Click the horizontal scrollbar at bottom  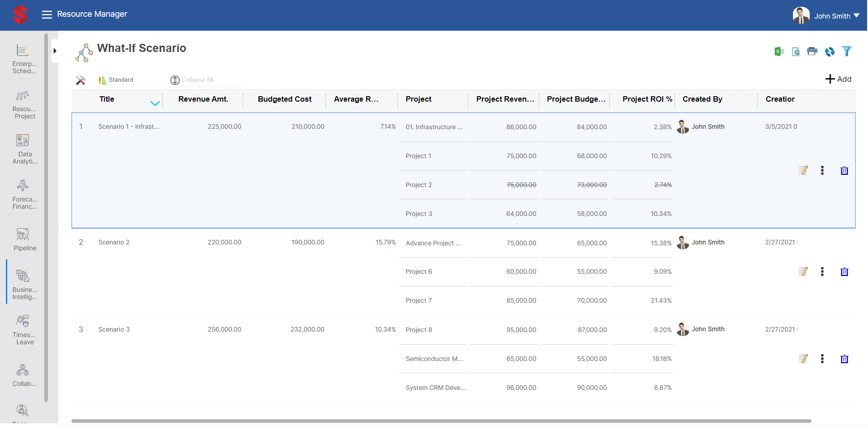coord(441,421)
